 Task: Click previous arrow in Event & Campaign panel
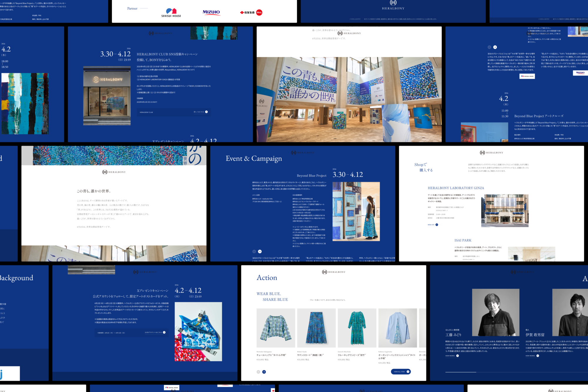[x=254, y=251]
